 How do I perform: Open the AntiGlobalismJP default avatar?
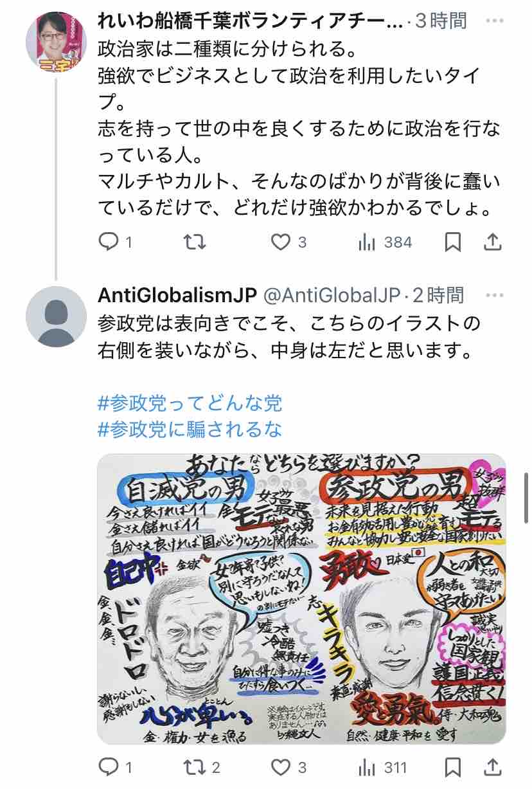point(56,316)
